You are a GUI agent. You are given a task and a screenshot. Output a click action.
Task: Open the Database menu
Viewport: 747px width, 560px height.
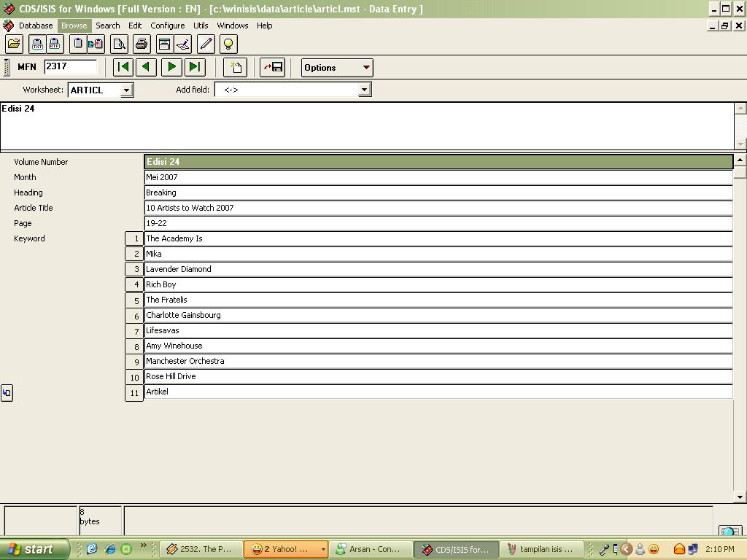pos(36,26)
